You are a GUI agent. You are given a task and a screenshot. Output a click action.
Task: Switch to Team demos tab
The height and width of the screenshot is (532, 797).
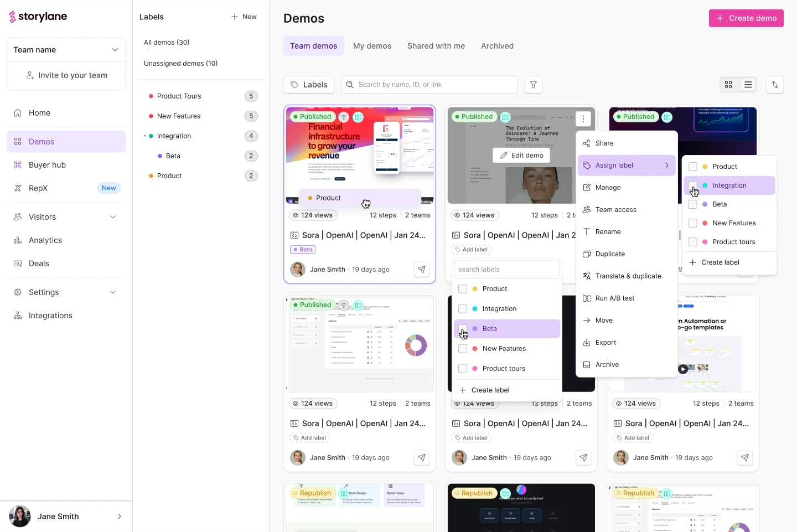click(x=314, y=46)
